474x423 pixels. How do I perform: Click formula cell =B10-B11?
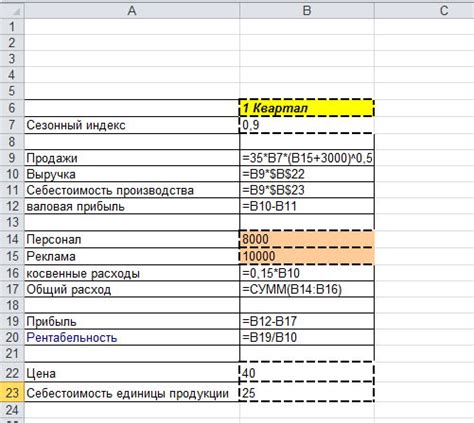(x=307, y=206)
